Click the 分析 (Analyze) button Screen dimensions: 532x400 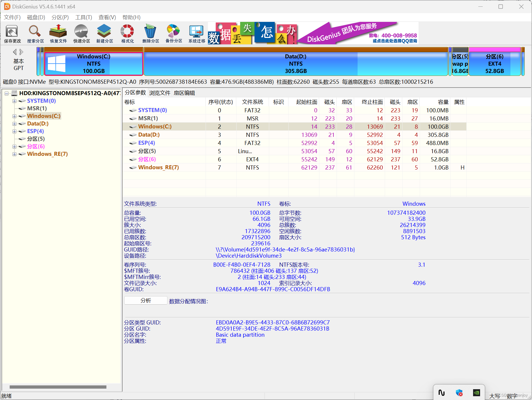tap(146, 301)
